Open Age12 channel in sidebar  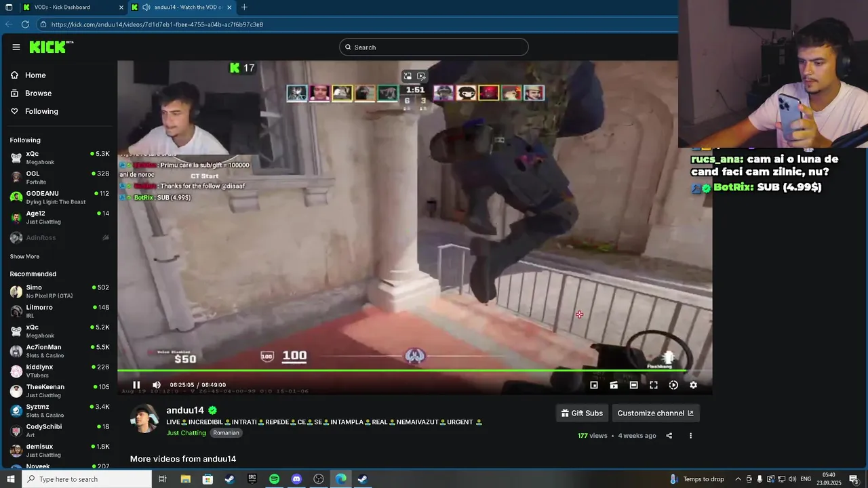tap(59, 218)
